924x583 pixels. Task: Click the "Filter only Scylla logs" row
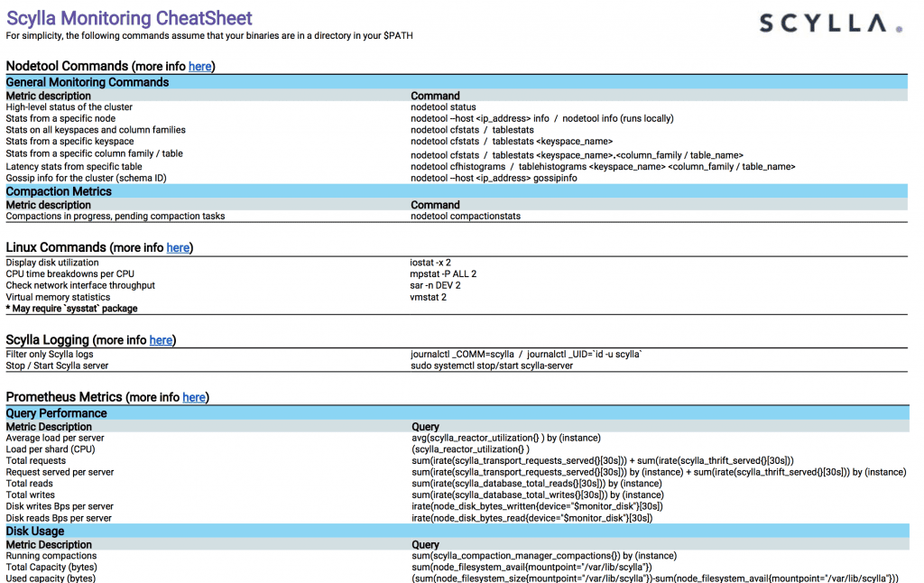pos(51,354)
